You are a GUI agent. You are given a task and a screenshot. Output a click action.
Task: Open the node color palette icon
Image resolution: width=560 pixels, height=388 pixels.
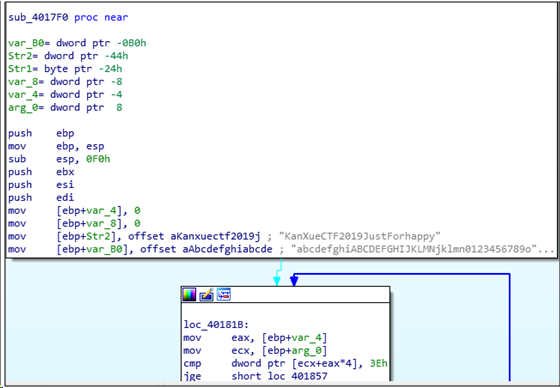pyautogui.click(x=189, y=295)
